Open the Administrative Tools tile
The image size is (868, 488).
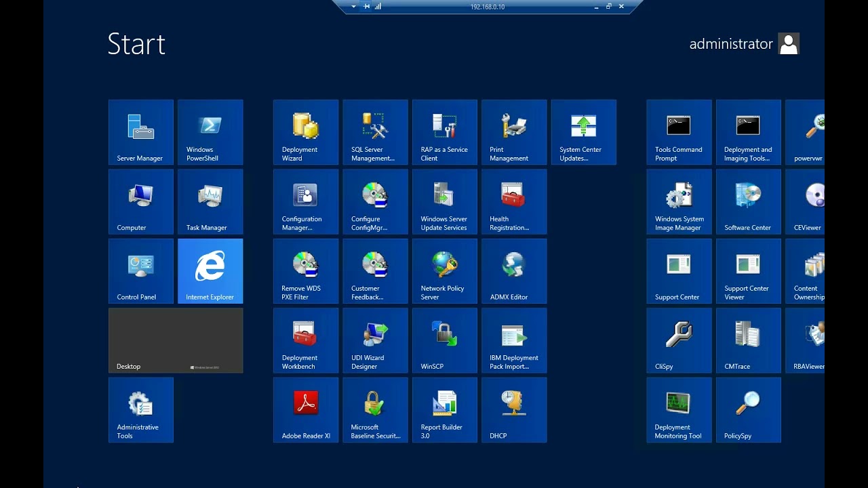(x=141, y=410)
